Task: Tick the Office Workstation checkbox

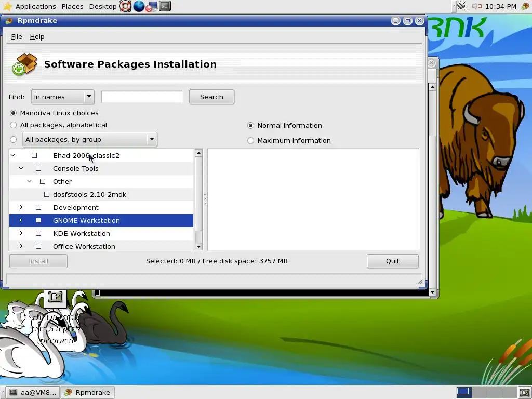Action: (x=38, y=246)
